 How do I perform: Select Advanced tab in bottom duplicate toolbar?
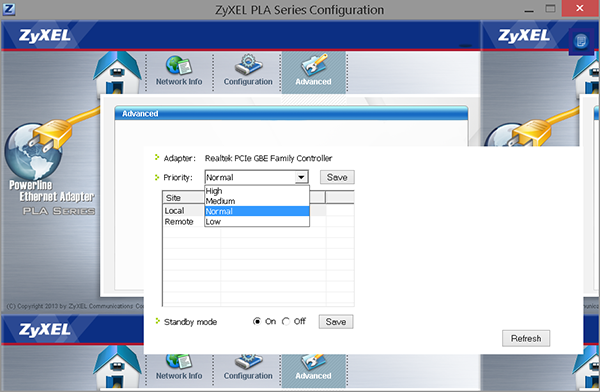click(314, 370)
